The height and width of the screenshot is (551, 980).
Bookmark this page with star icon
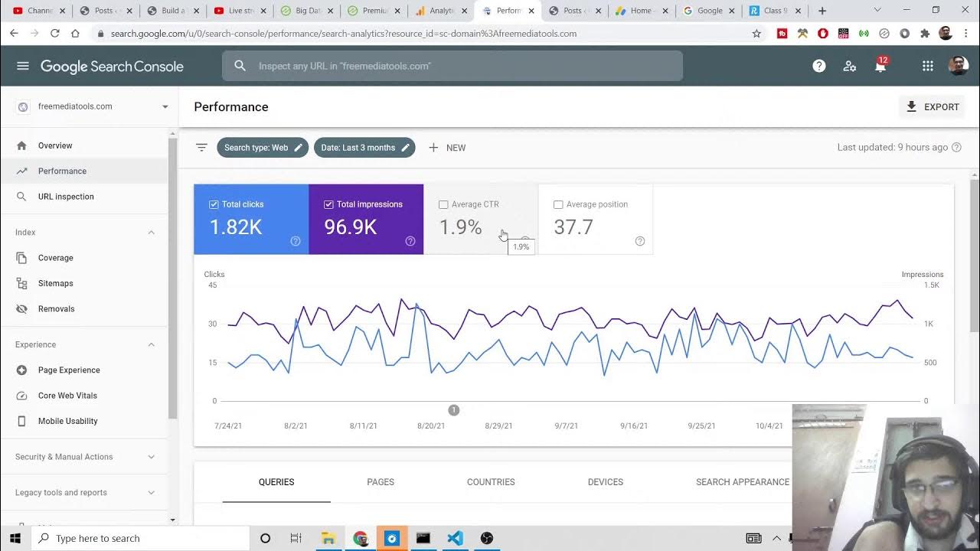pyautogui.click(x=756, y=34)
